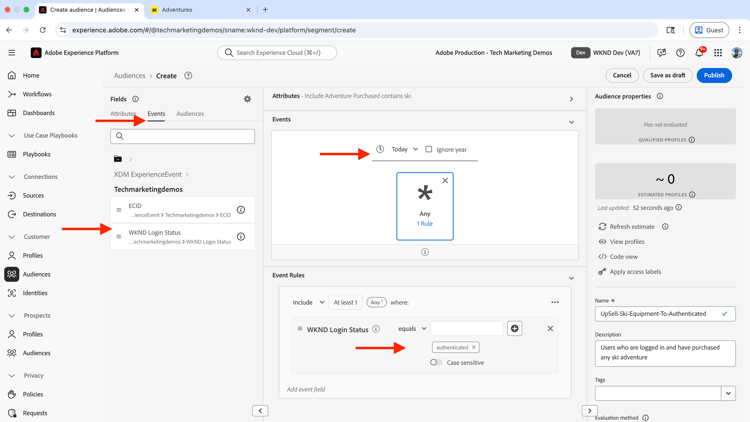Open the app switcher grid icon
This screenshot has width=750, height=422.
coord(718,53)
